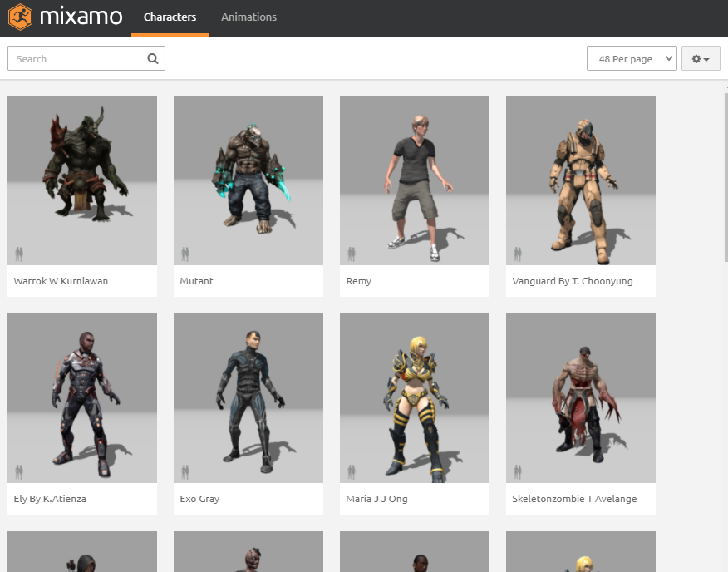Open the Mutant character card
728x572 pixels.
point(248,180)
